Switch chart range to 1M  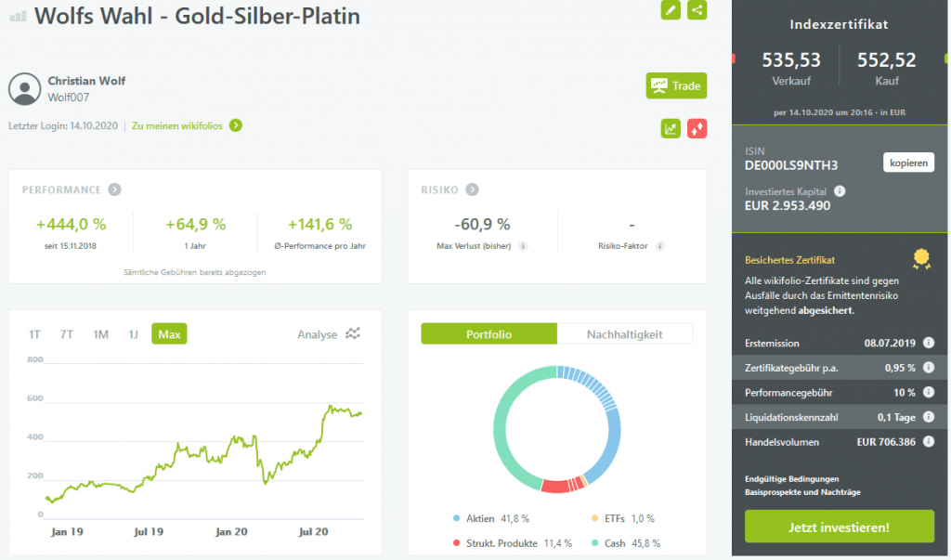101,334
